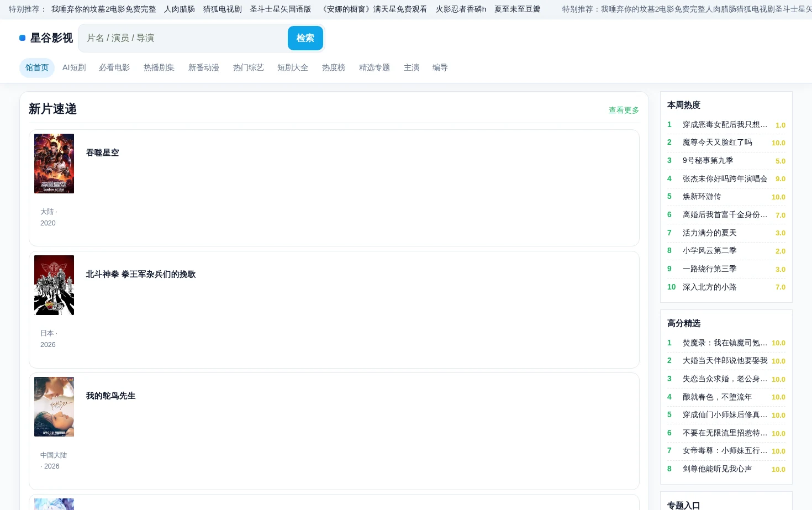The image size is (812, 510).
Task: Click the 北斗神拳 拳王军杂兵们的挽歌 title
Action: (141, 275)
